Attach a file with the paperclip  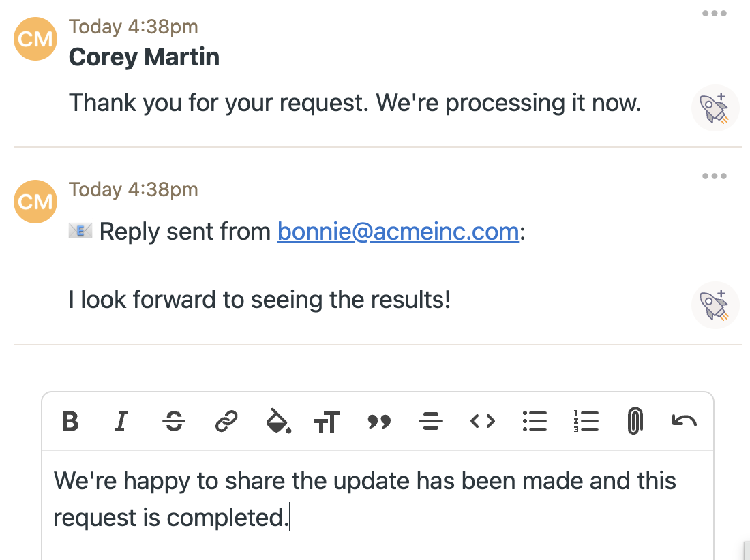pyautogui.click(x=635, y=422)
